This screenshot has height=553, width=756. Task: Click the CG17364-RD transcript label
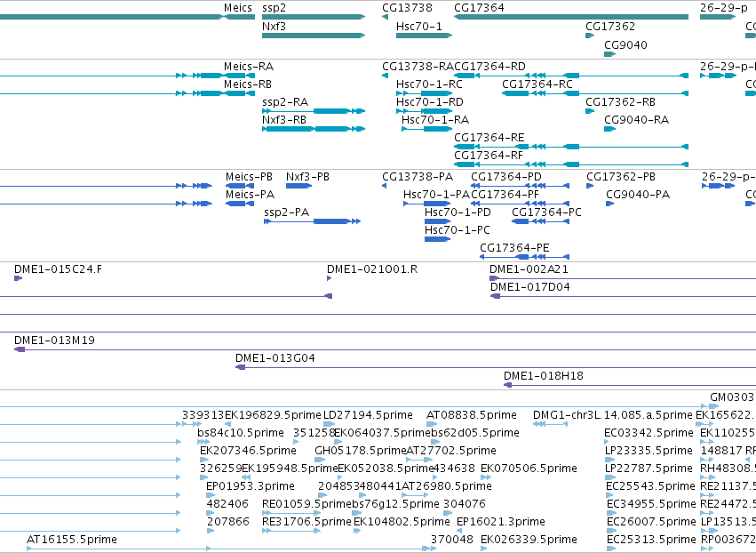point(489,66)
